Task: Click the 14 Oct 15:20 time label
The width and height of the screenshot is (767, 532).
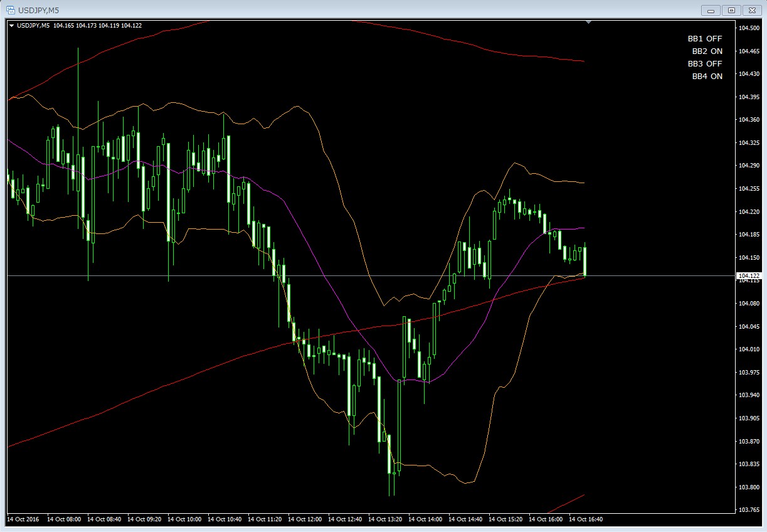Action: click(x=505, y=519)
